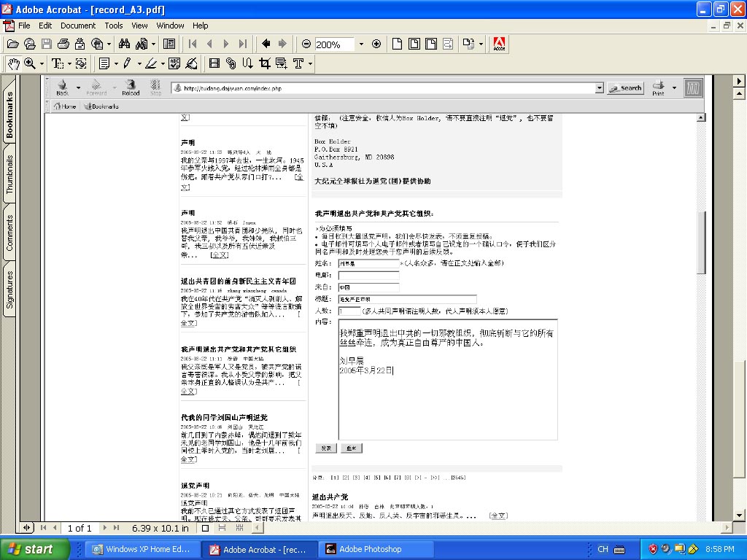Image resolution: width=747 pixels, height=560 pixels.
Task: Enable Actual Size page view
Action: (398, 44)
